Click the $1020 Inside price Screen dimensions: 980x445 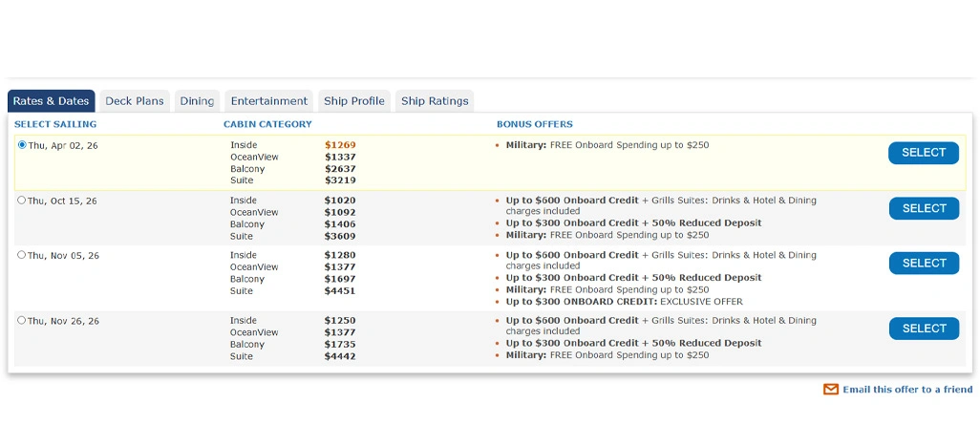[x=340, y=201]
